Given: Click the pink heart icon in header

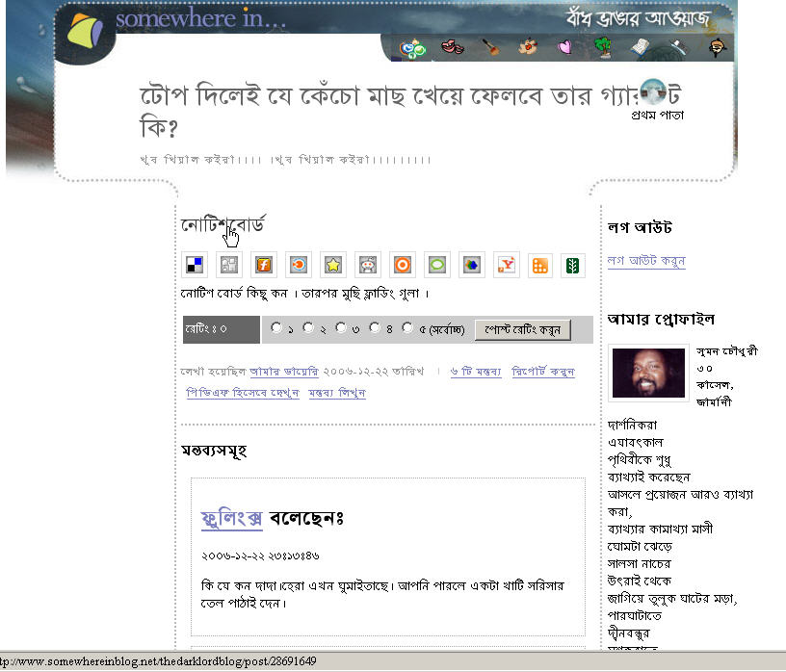Looking at the screenshot, I should (x=564, y=47).
